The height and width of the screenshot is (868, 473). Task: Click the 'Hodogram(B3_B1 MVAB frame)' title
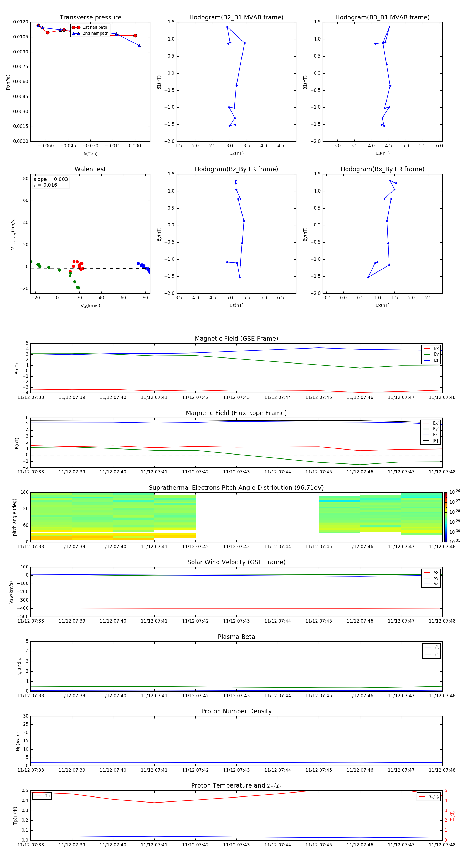[x=382, y=18]
